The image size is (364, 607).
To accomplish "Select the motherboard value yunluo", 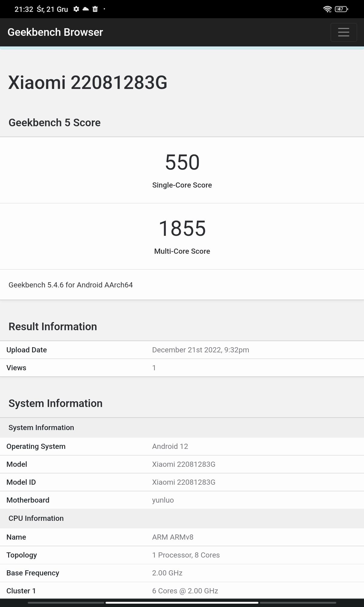I will coord(163,500).
